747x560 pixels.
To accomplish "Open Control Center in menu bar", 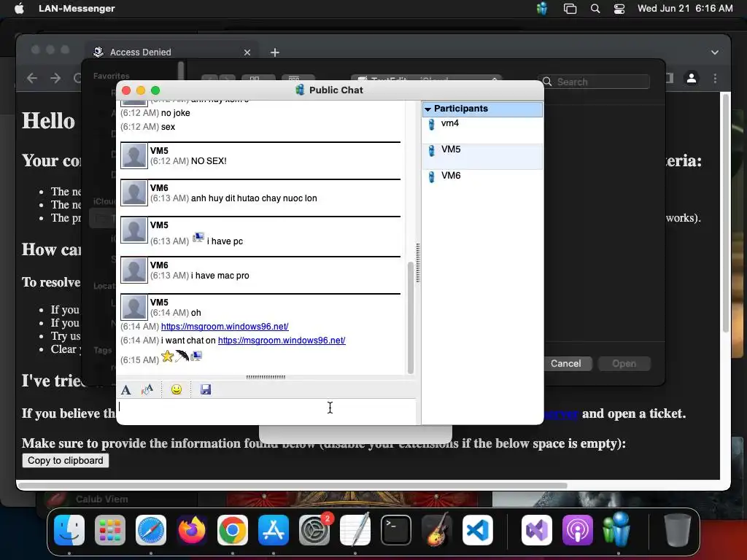I will click(x=619, y=9).
